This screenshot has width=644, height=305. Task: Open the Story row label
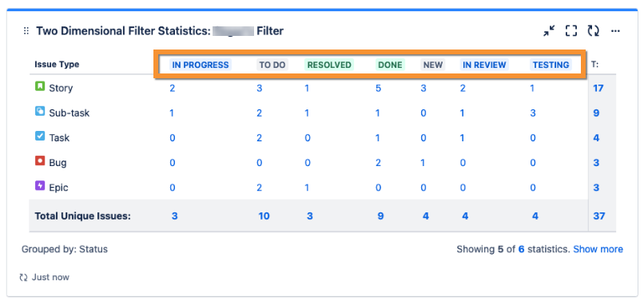[61, 89]
